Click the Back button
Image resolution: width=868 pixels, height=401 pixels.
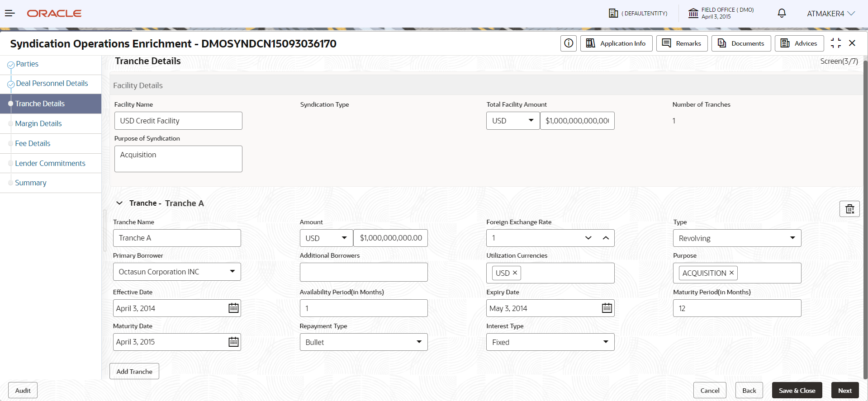coord(749,391)
